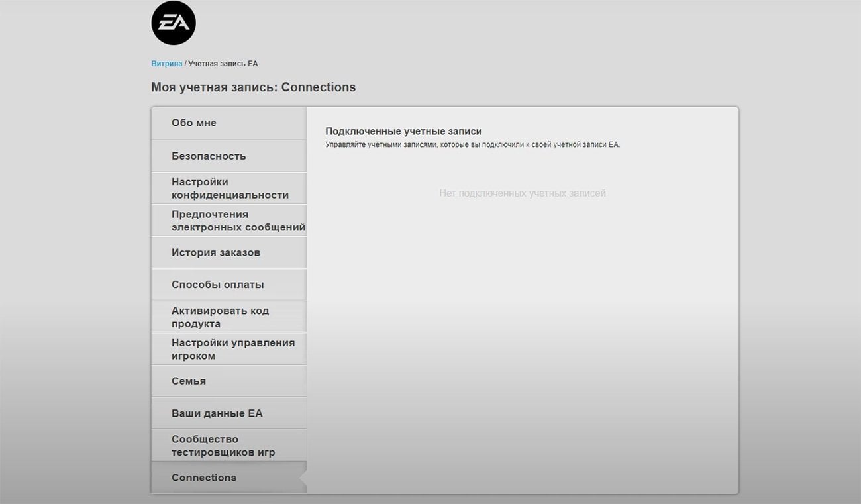Open the Витрина breadcrumb link
The height and width of the screenshot is (504, 861).
(167, 64)
